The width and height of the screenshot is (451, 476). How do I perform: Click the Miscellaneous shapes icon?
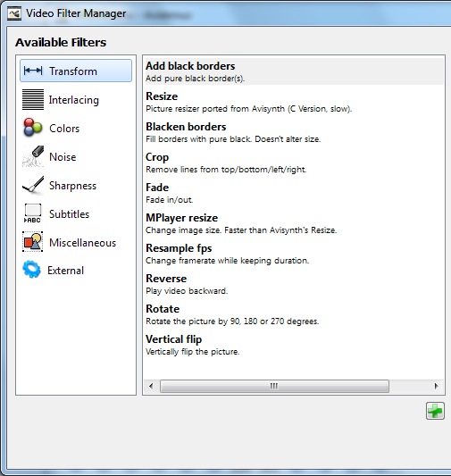(x=33, y=242)
